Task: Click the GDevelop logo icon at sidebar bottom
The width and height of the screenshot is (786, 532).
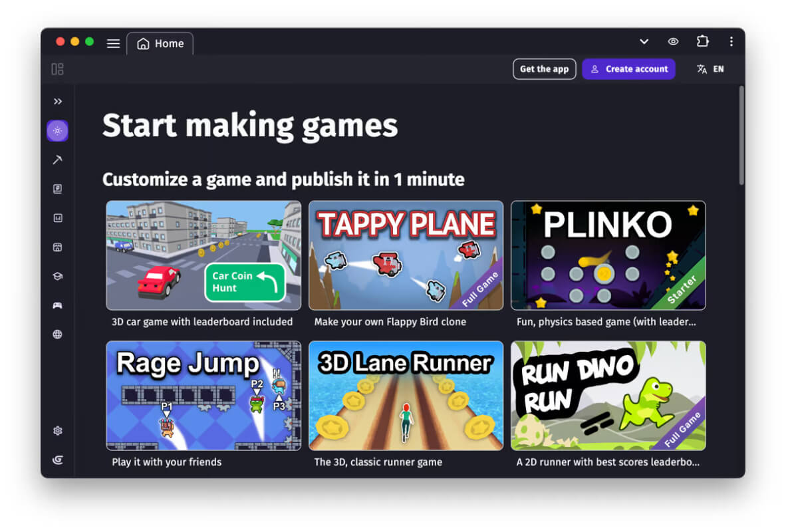Action: tap(58, 460)
